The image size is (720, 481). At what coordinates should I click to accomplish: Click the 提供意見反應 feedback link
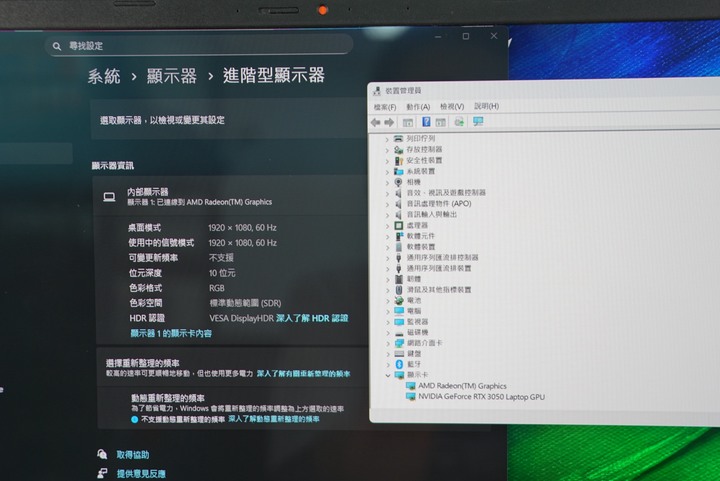(141, 474)
